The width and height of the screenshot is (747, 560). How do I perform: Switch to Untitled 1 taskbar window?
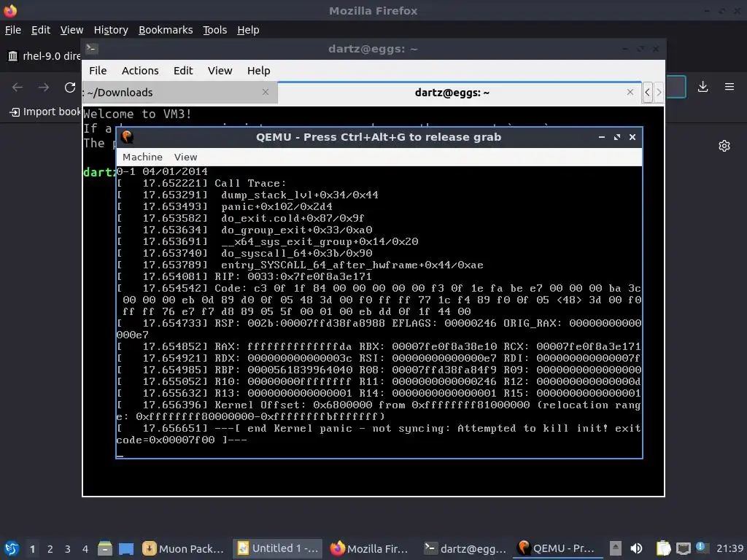[x=277, y=548]
